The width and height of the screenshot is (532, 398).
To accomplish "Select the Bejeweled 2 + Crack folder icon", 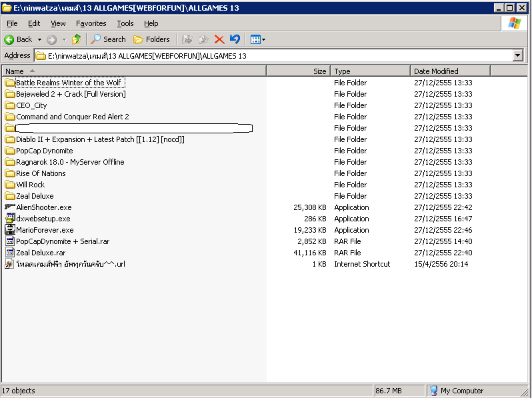I will (10, 94).
